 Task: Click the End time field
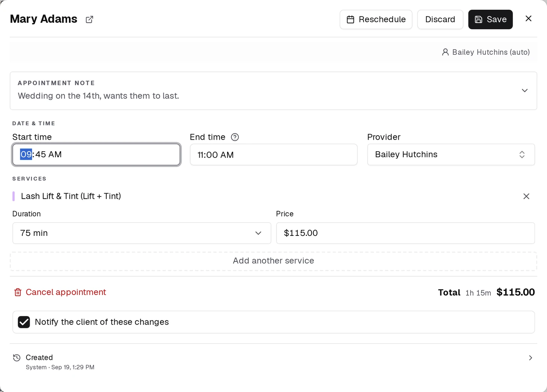click(x=273, y=155)
